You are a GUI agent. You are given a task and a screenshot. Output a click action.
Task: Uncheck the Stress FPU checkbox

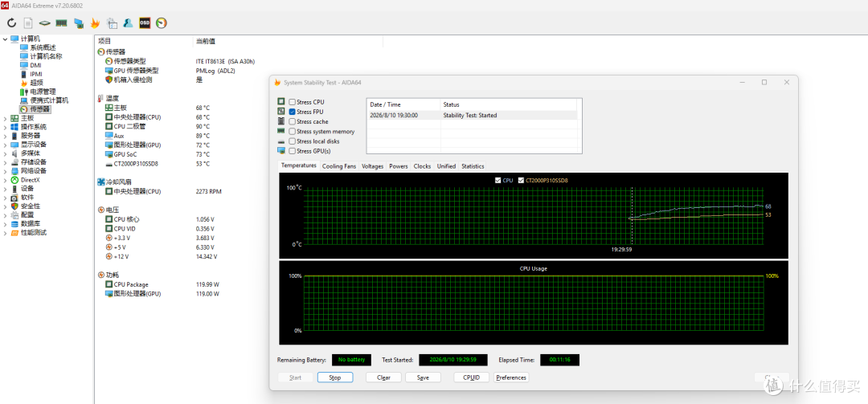click(293, 112)
